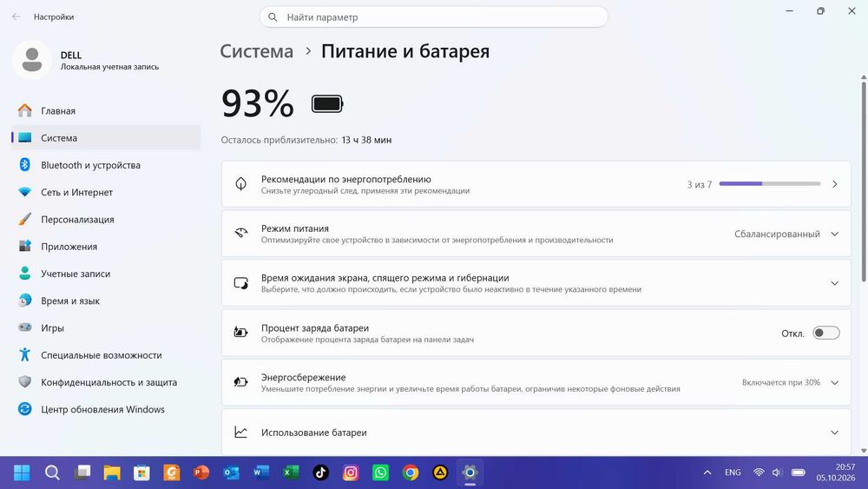This screenshot has height=489, width=868.
Task: Click the Включается при 30% text
Action: pos(780,383)
